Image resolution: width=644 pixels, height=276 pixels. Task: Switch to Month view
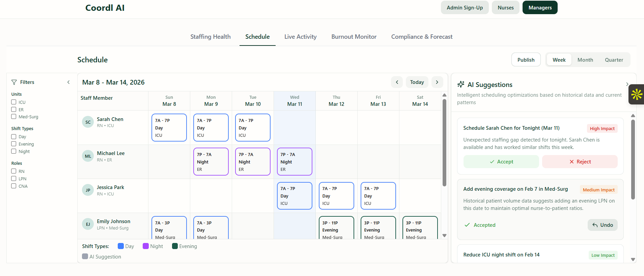pos(585,60)
